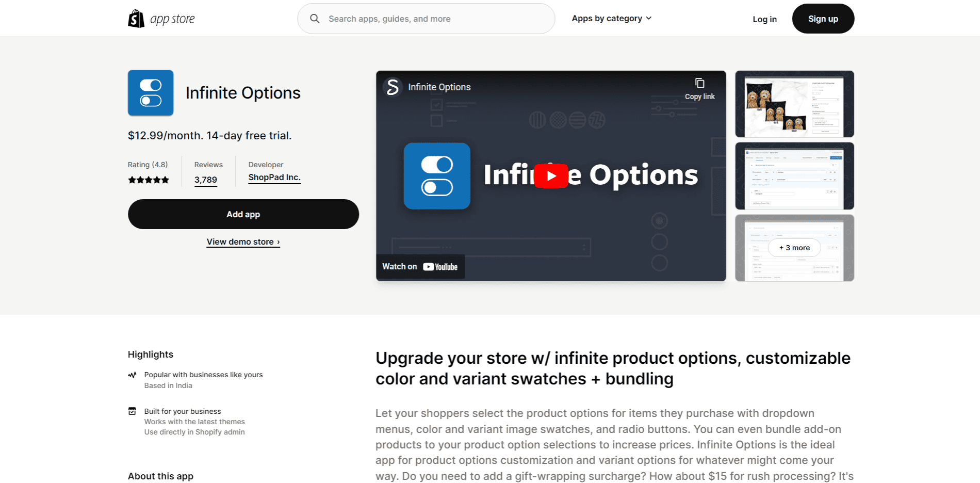Click the Sign up button

click(x=823, y=19)
